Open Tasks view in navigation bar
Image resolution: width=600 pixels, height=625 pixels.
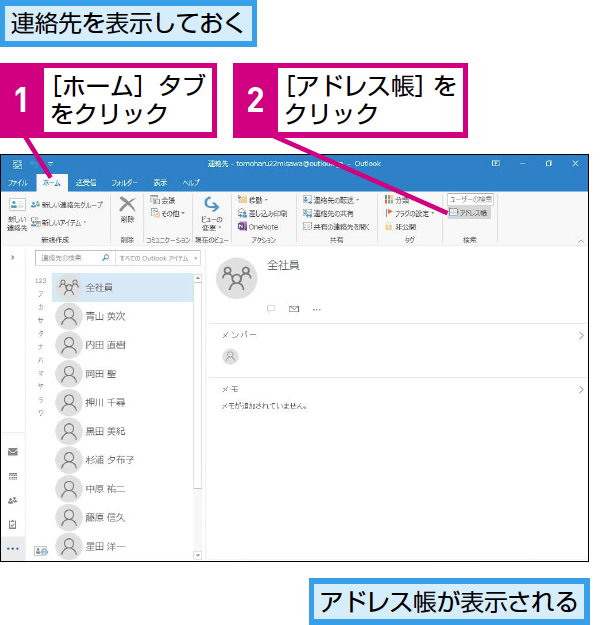point(13,524)
